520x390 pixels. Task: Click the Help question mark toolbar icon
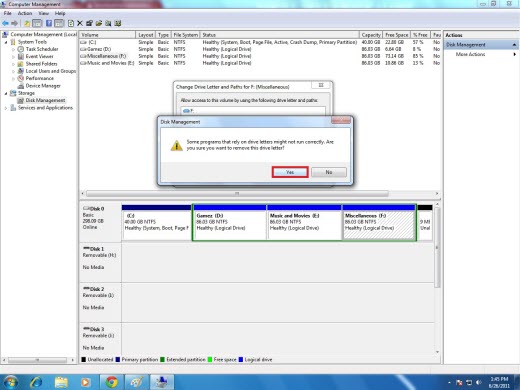point(49,23)
